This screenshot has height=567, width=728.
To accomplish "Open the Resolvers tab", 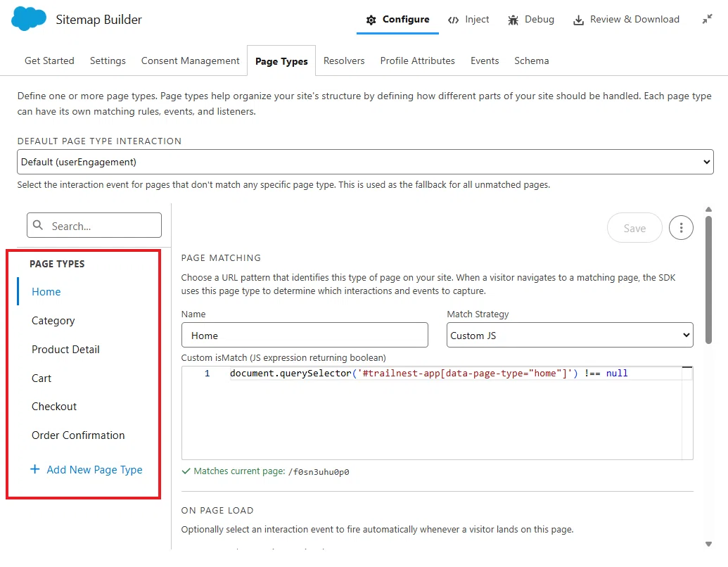I will (x=344, y=60).
